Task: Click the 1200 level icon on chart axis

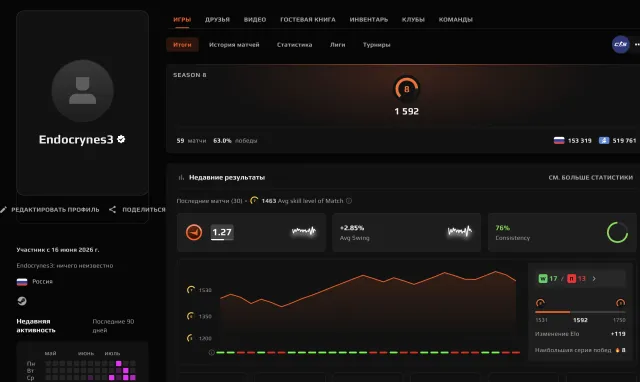Action: [190, 338]
